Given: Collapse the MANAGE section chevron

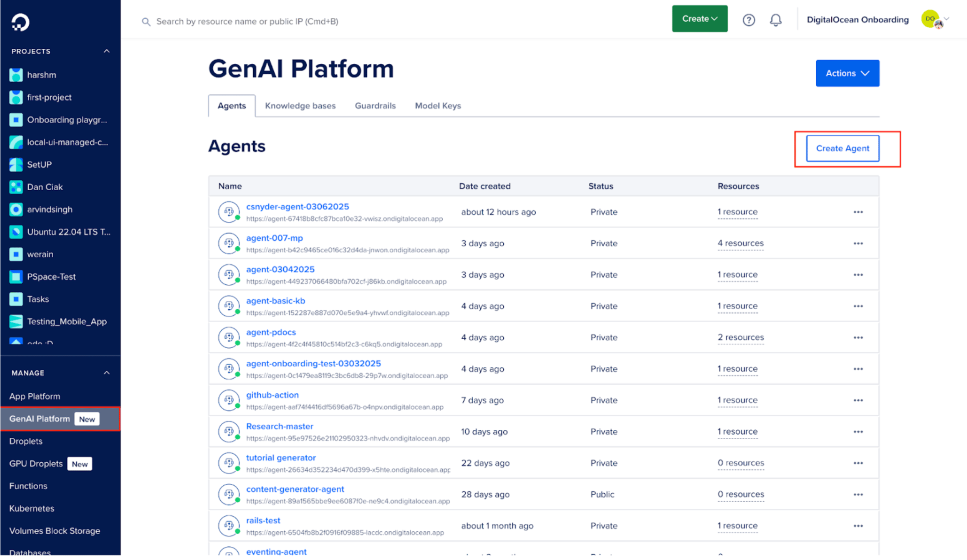Looking at the screenshot, I should coord(107,373).
